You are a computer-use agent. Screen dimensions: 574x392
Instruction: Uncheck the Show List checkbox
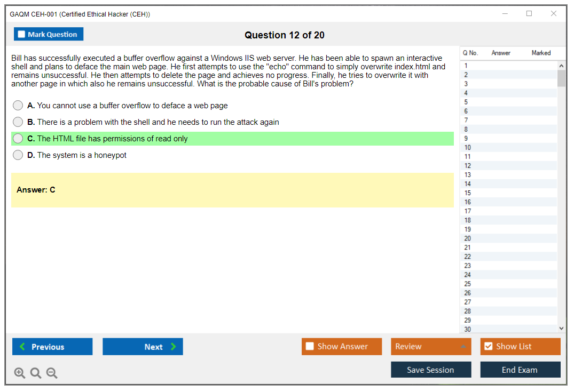(x=488, y=347)
